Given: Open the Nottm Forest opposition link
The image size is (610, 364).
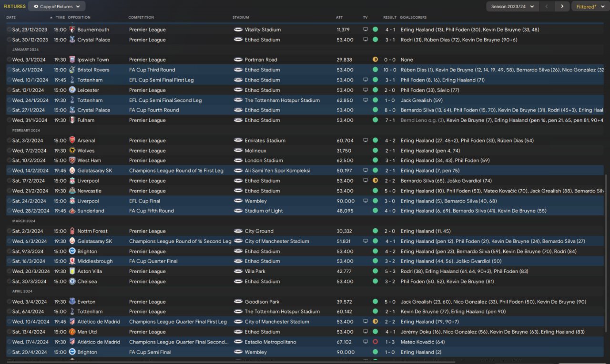Looking at the screenshot, I should (92, 231).
